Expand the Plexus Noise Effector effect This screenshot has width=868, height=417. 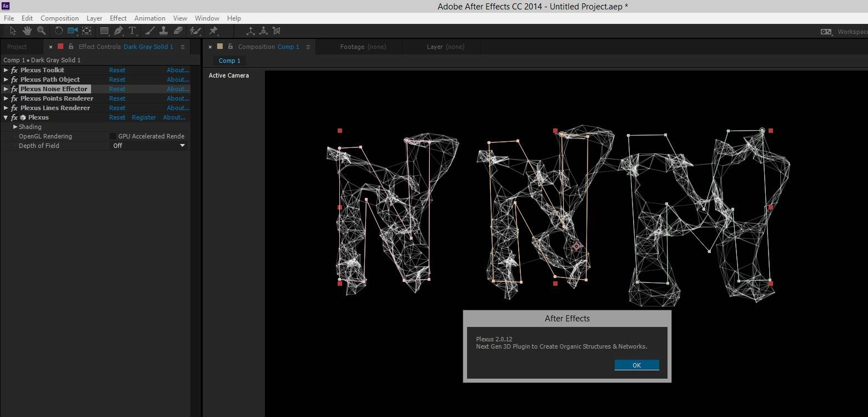pyautogui.click(x=6, y=89)
